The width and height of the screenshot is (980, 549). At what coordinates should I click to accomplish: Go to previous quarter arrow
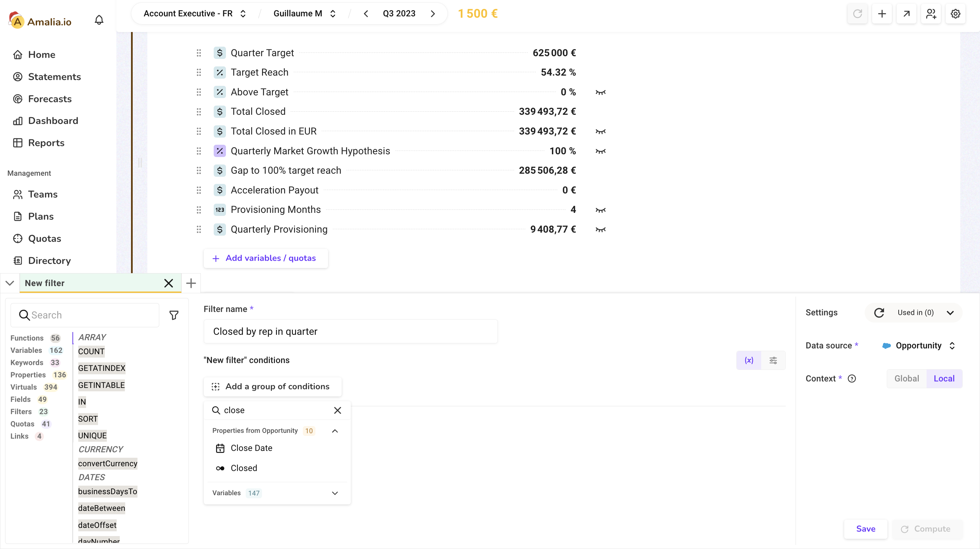365,14
